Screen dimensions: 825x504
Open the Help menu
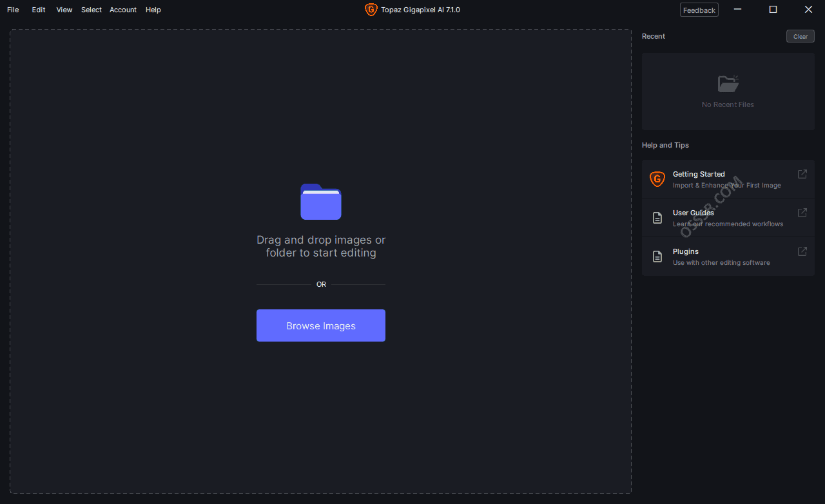click(153, 10)
